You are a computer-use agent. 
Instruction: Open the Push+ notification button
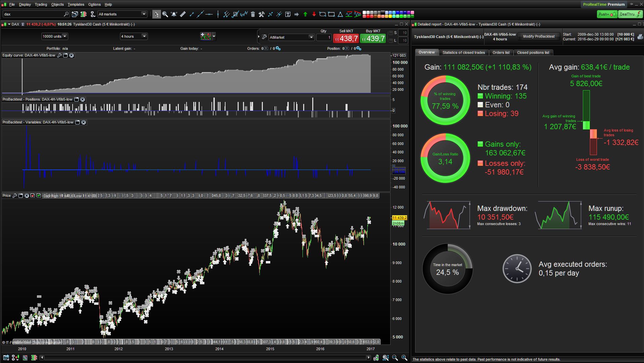coord(607,14)
